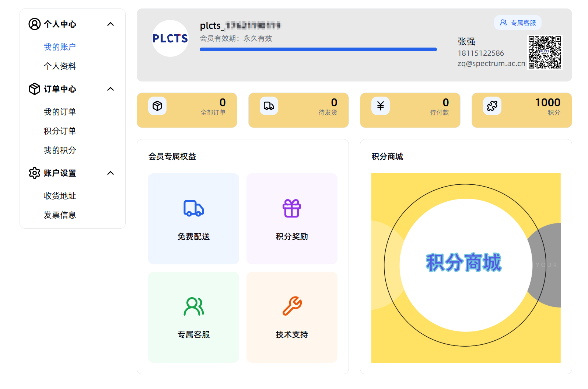Open 发票信息 link in sidebar
Screen dimensions: 588x389
click(60, 215)
